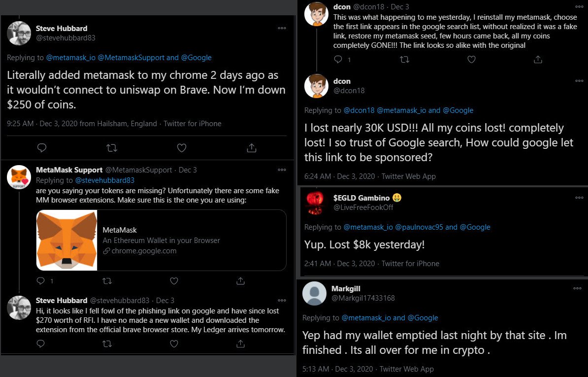Open Markgill's default profile avatar

[314, 293]
